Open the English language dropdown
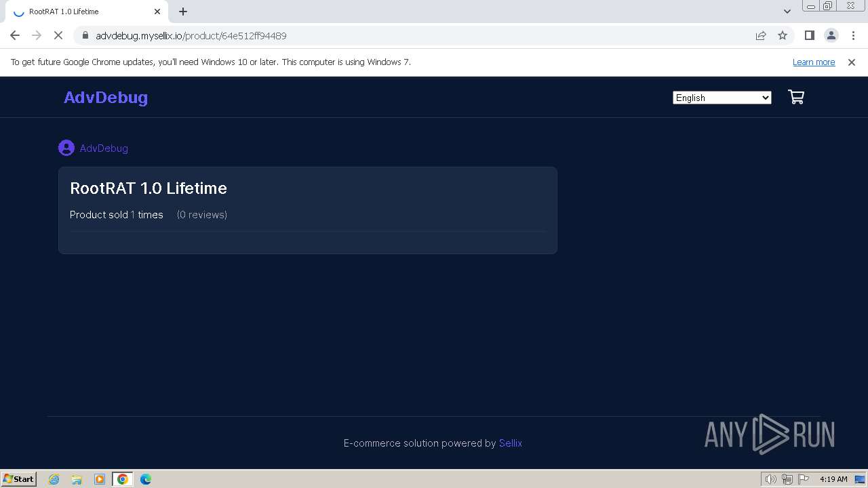The image size is (868, 488). pos(722,98)
